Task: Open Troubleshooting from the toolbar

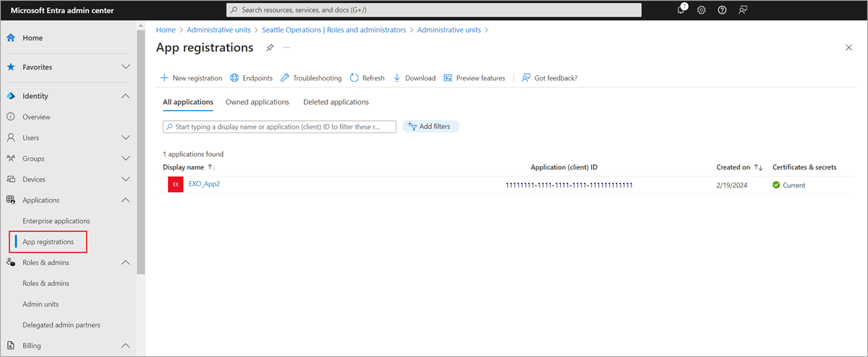Action: [x=311, y=78]
